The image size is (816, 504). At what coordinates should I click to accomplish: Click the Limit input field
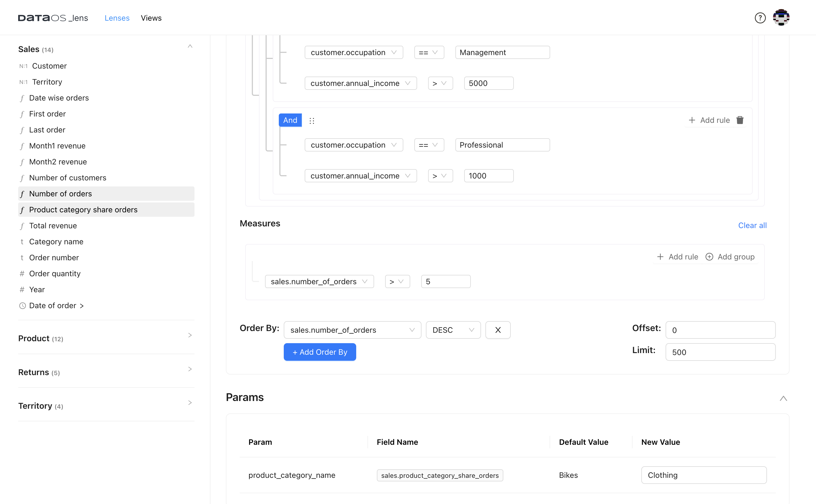coord(720,352)
